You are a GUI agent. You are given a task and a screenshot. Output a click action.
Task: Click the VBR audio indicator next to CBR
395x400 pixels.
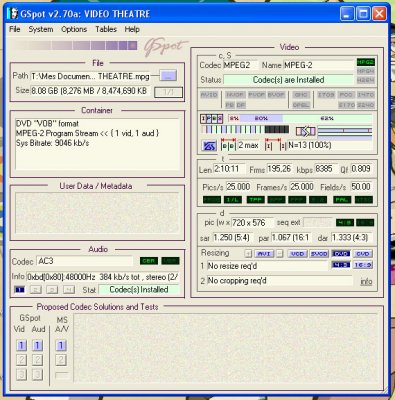[170, 261]
